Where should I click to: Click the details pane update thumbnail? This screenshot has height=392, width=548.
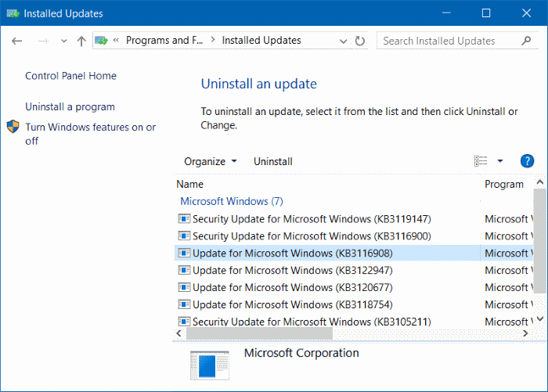(210, 365)
